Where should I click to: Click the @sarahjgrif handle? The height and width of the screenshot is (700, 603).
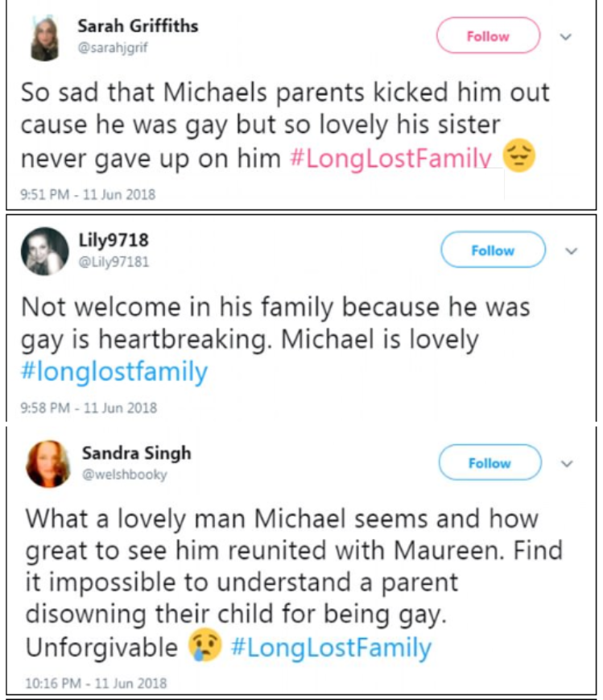[x=113, y=47]
